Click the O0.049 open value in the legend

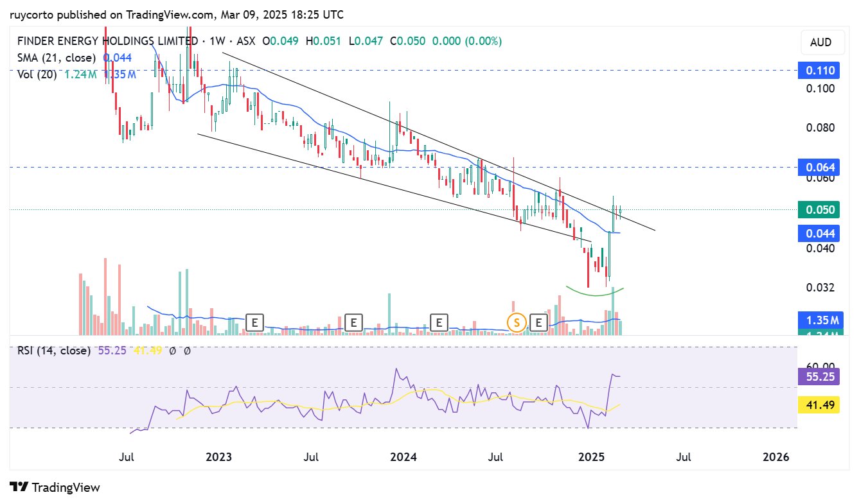[x=281, y=41]
